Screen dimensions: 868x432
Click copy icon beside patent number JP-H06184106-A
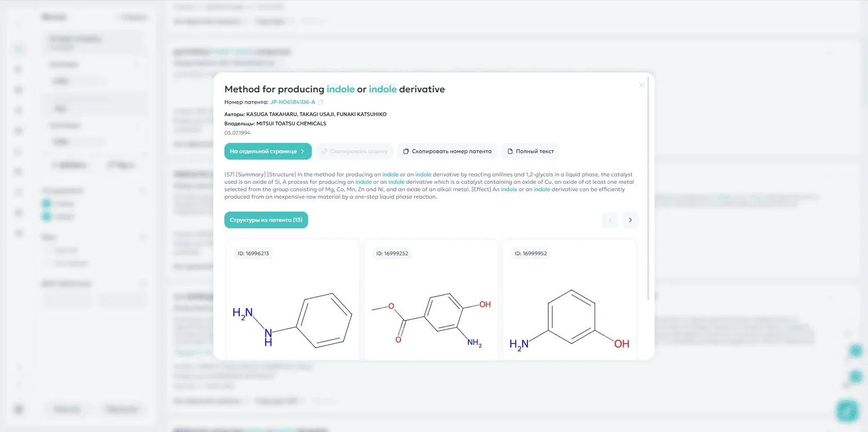pos(320,102)
